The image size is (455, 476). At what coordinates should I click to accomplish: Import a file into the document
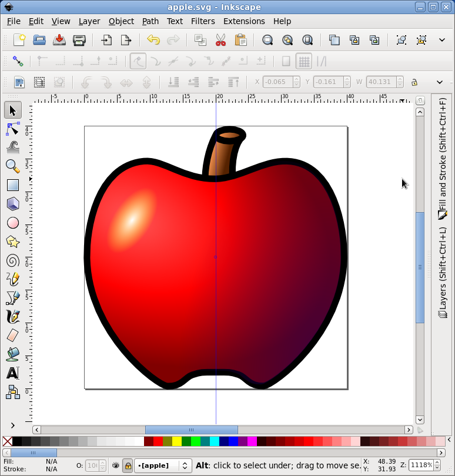[x=106, y=40]
